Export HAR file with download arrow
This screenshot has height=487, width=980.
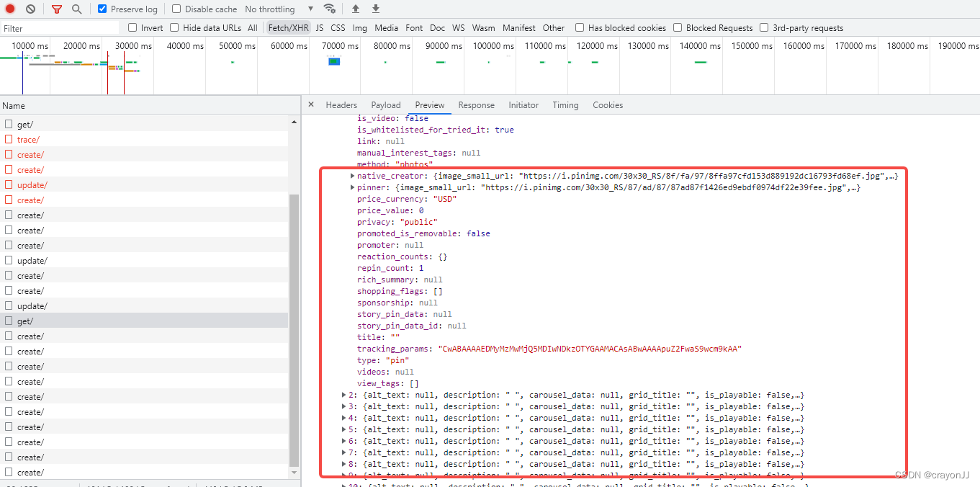click(376, 9)
